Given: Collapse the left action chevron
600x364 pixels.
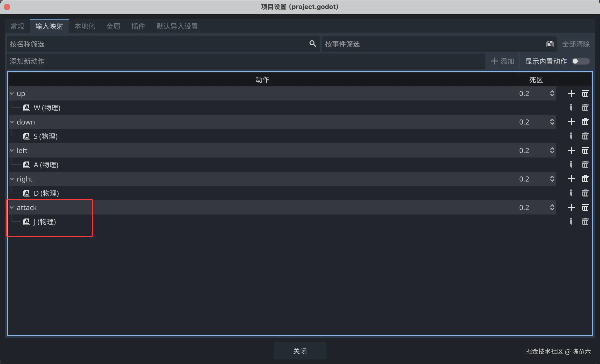Looking at the screenshot, I should coord(12,150).
